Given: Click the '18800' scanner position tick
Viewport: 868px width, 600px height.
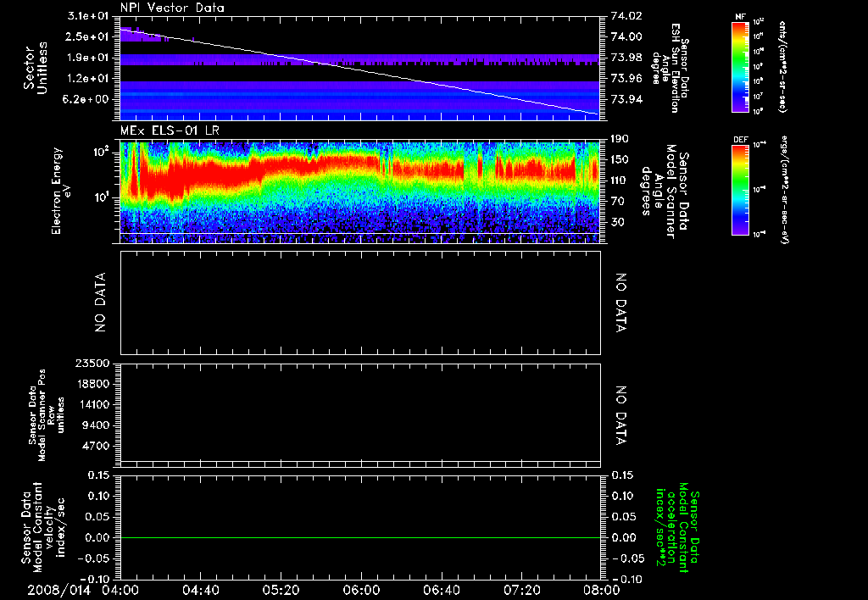Looking at the screenshot, I should [x=92, y=384].
